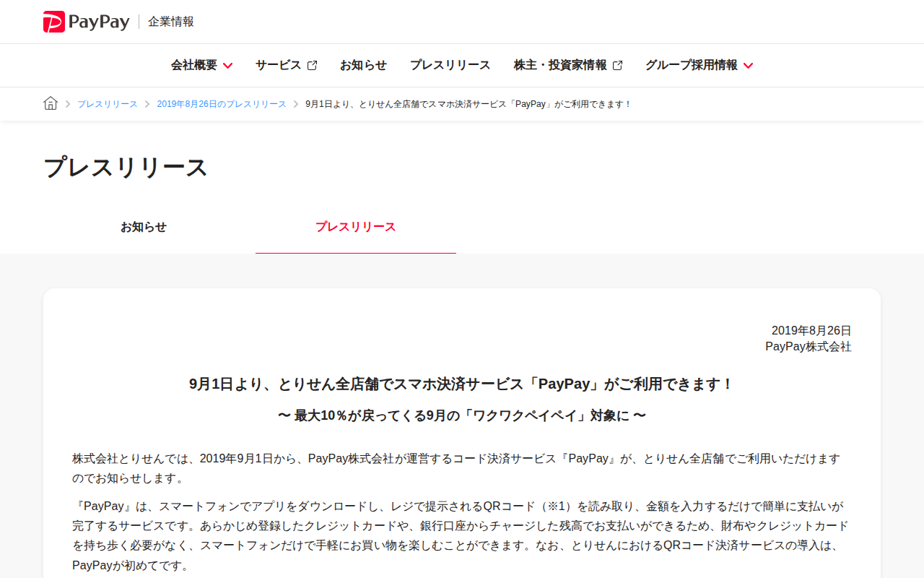Click the current page breadcrumb title text

click(x=468, y=104)
